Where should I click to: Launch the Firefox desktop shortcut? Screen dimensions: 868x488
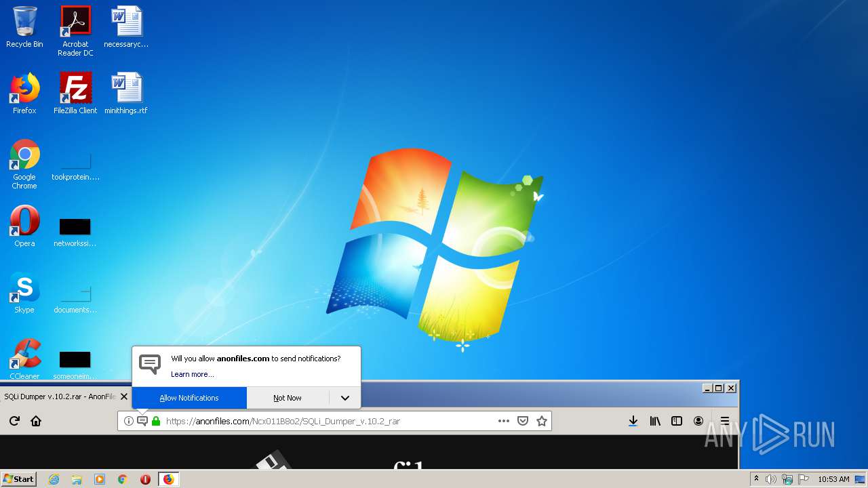[x=24, y=94]
